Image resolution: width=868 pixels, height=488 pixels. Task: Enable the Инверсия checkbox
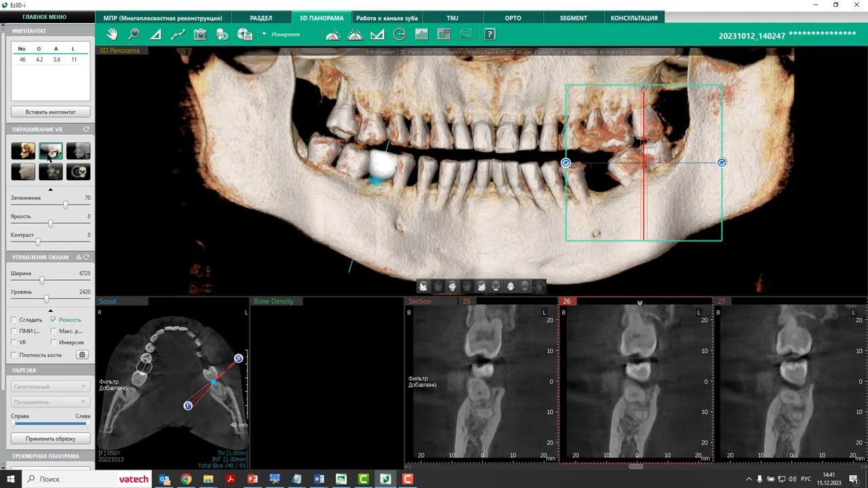[54, 342]
